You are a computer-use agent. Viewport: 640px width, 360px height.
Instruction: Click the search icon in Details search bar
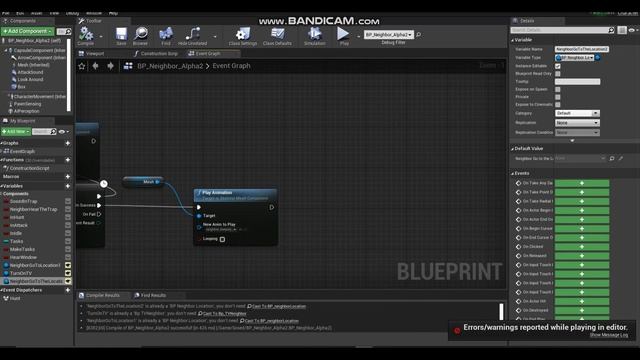coord(611,30)
